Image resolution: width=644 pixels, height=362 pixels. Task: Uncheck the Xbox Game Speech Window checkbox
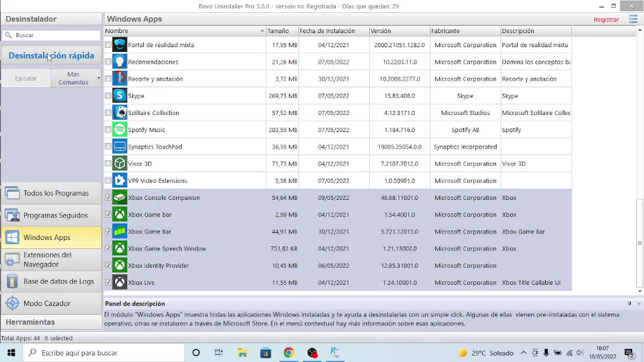tap(108, 248)
